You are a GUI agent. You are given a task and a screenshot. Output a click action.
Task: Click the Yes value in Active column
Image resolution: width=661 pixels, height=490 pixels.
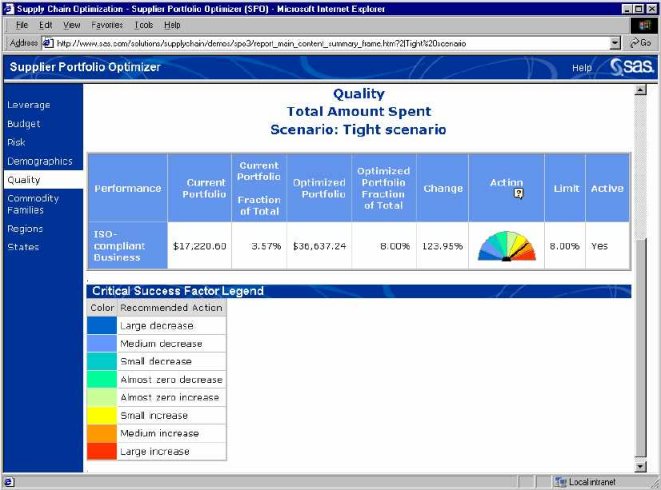599,246
